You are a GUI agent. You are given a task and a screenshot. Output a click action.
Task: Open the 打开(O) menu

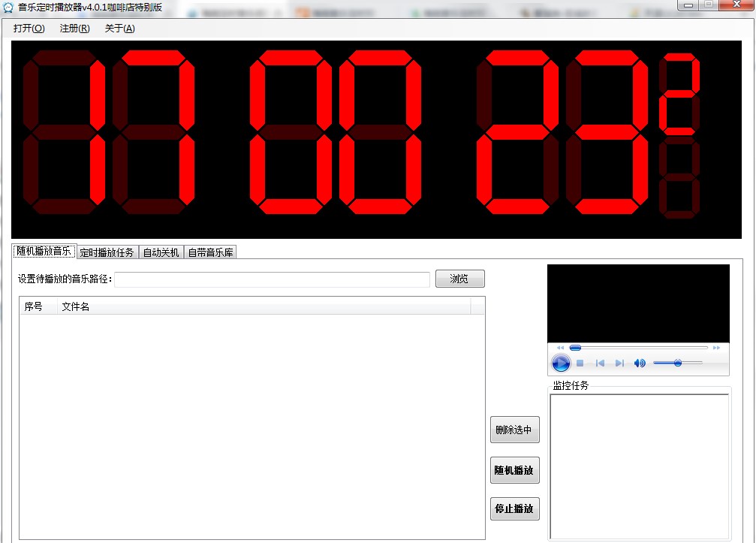click(29, 29)
